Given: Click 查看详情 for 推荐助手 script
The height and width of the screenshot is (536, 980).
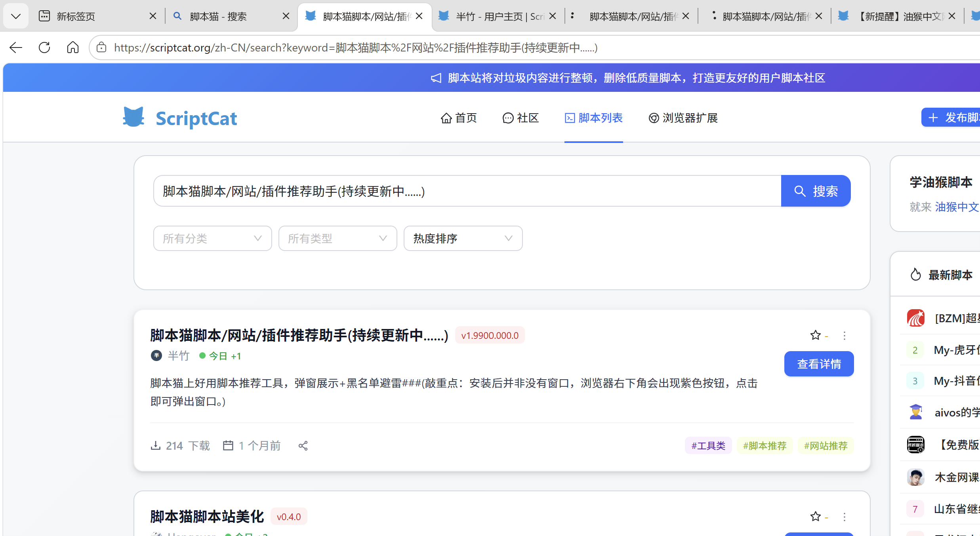Looking at the screenshot, I should pyautogui.click(x=819, y=364).
